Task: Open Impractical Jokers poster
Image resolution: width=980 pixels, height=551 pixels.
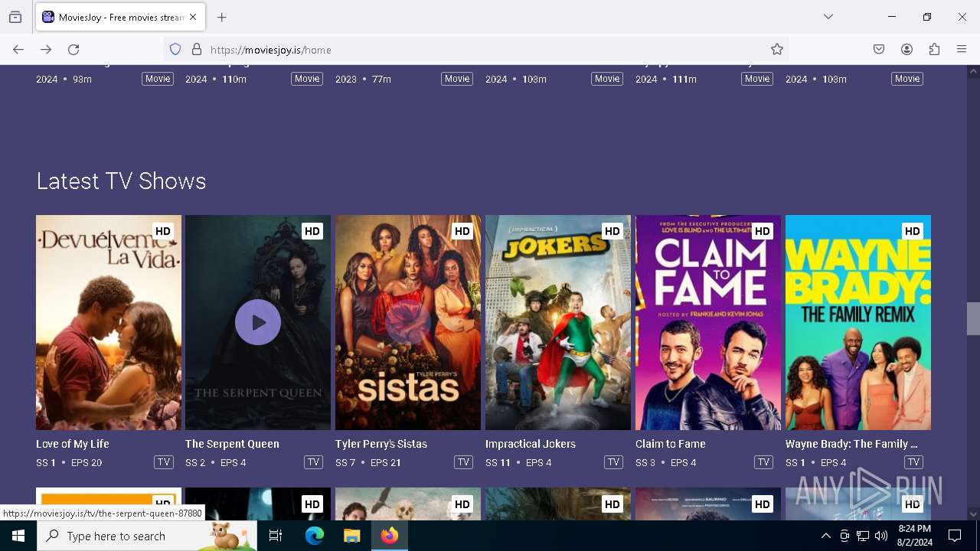Action: (x=558, y=322)
